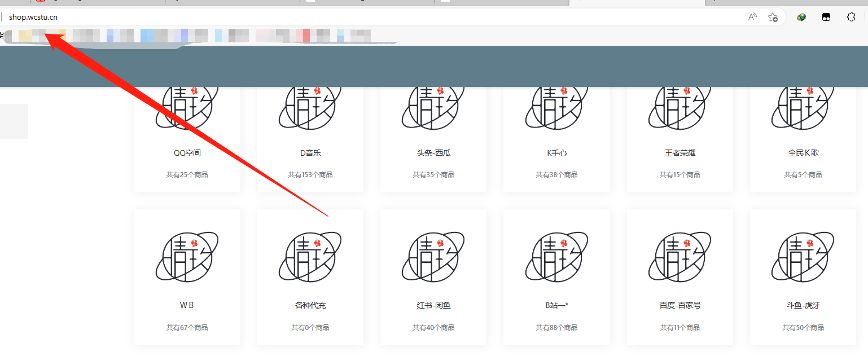The height and width of the screenshot is (356, 868).
Task: Click the logo image above 各种代充
Action: point(310,257)
